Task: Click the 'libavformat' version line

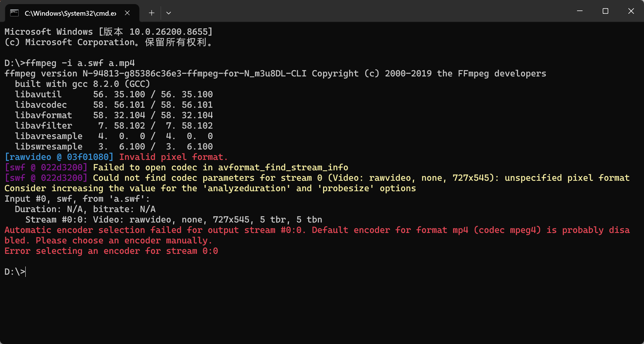Action: point(114,115)
